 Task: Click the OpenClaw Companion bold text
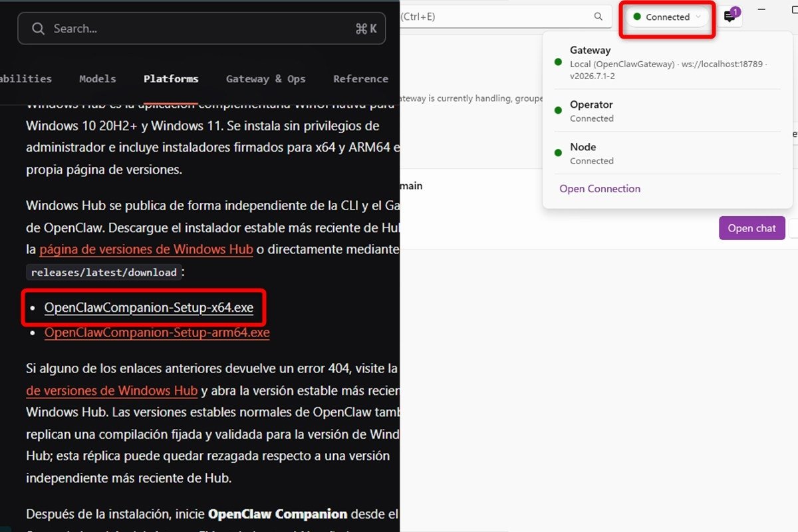pos(278,514)
